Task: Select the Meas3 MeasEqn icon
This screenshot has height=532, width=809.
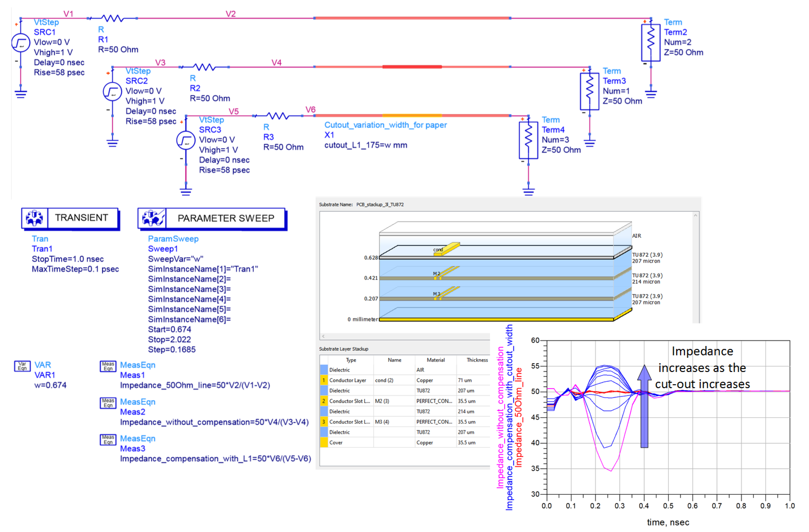Action: (x=108, y=440)
